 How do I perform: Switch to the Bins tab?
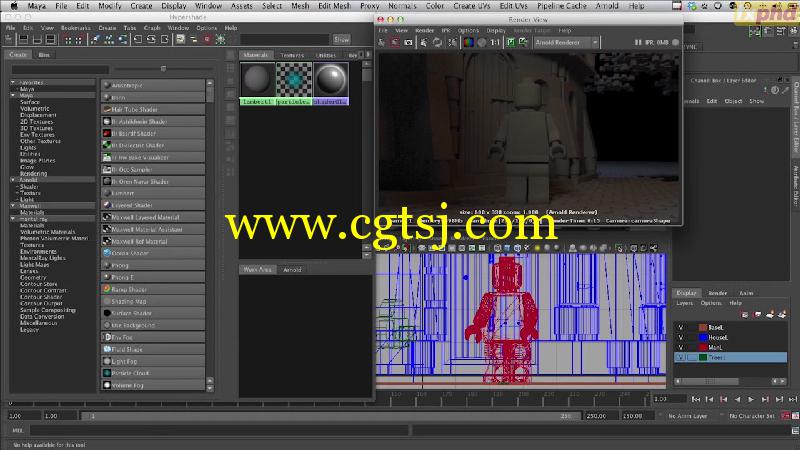44,55
